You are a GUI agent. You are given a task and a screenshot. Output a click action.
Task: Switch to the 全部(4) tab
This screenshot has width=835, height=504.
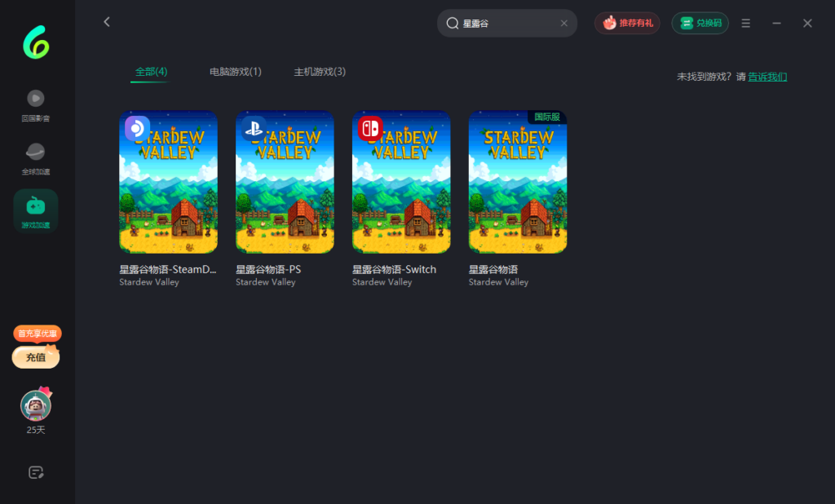[x=151, y=72]
